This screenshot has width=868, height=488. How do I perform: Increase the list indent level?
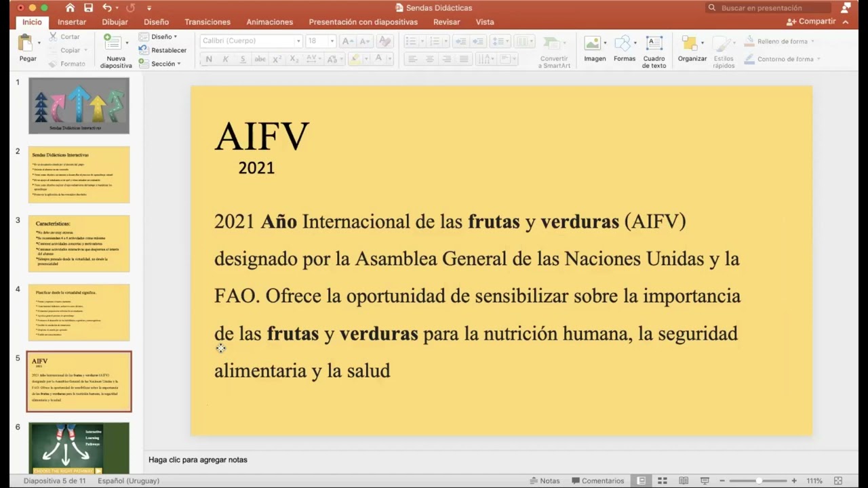[478, 41]
